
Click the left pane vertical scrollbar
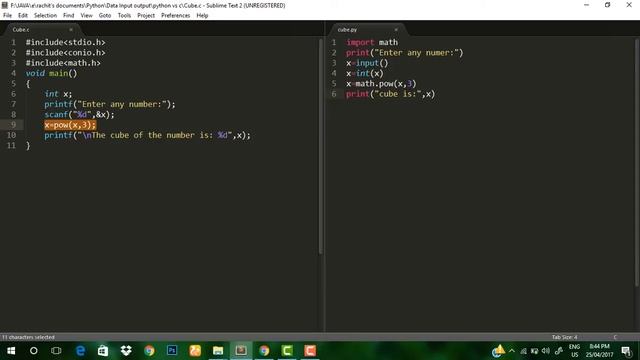pyautogui.click(x=321, y=146)
